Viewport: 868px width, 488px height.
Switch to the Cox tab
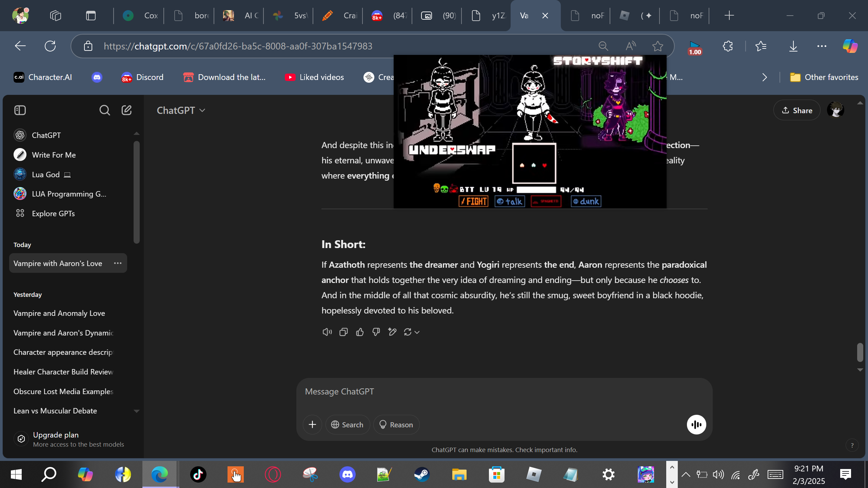[139, 16]
